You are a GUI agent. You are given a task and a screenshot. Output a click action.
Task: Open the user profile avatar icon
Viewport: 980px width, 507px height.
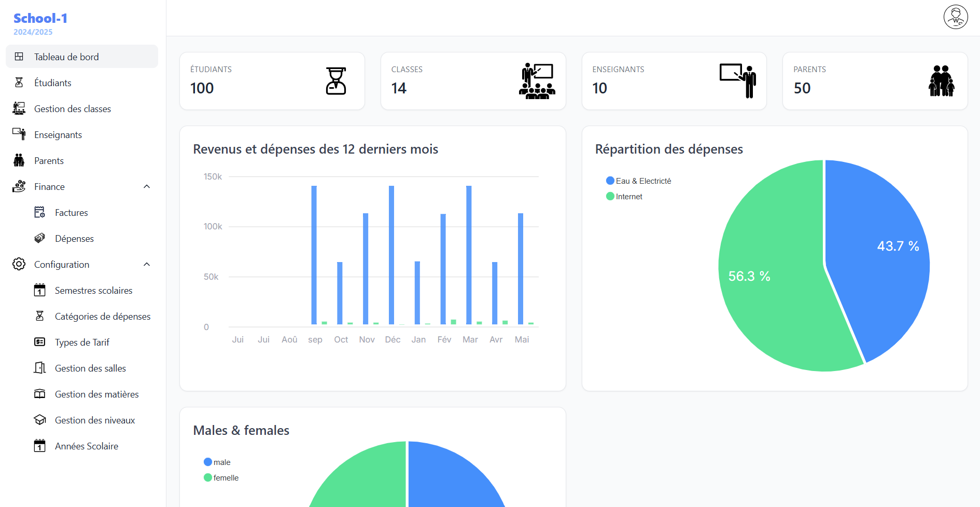[x=956, y=17]
